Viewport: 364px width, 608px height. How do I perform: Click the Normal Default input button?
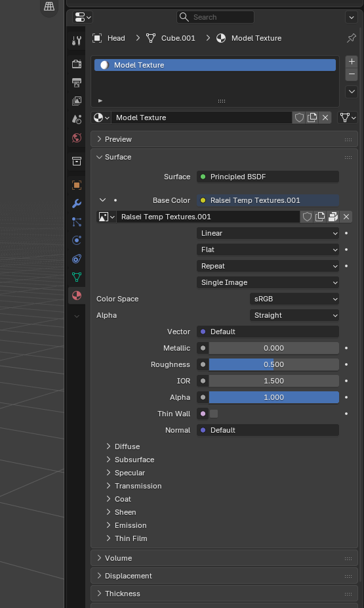pyautogui.click(x=268, y=431)
